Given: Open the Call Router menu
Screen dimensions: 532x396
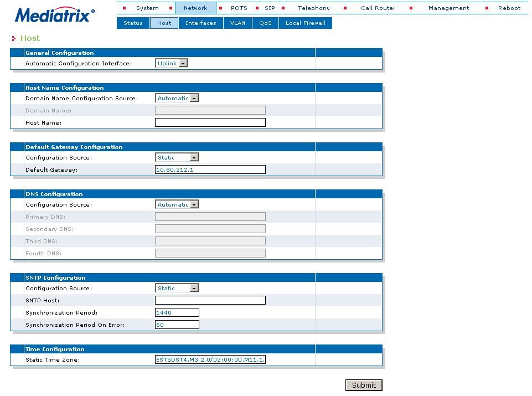Looking at the screenshot, I should [x=378, y=8].
